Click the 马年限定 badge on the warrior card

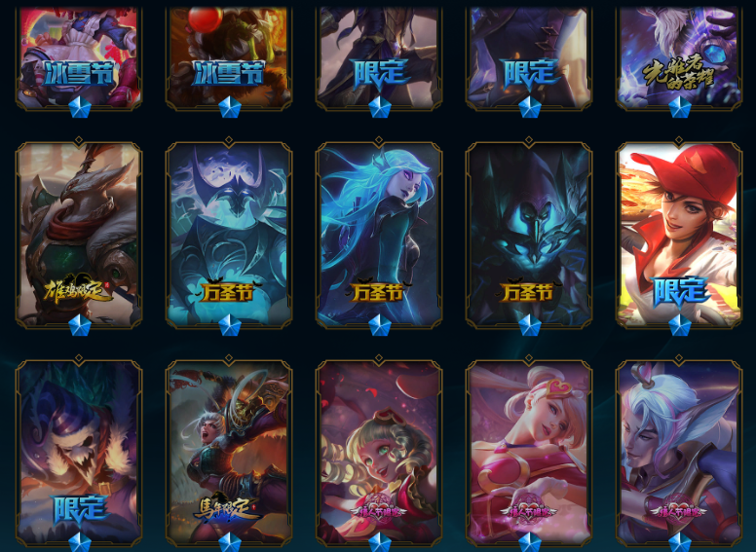[229, 509]
